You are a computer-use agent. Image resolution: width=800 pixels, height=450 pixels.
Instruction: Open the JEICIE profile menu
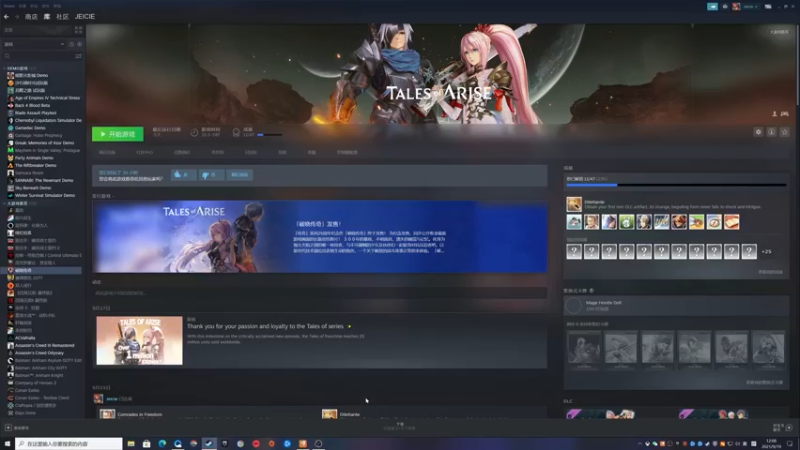click(x=85, y=17)
